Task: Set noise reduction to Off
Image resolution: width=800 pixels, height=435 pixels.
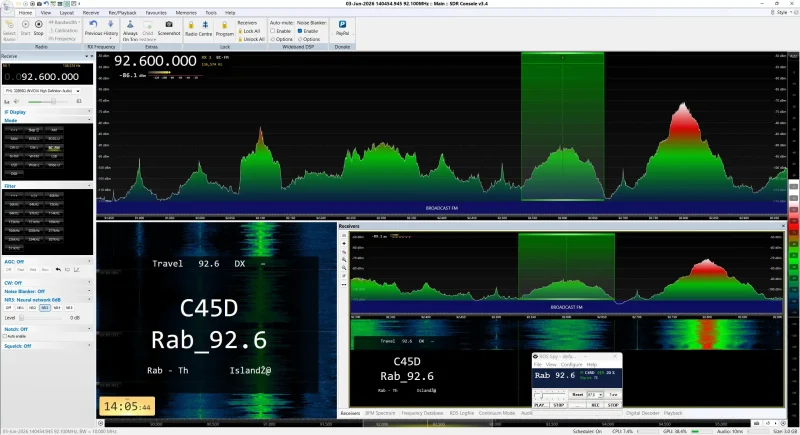Action: click(8, 308)
